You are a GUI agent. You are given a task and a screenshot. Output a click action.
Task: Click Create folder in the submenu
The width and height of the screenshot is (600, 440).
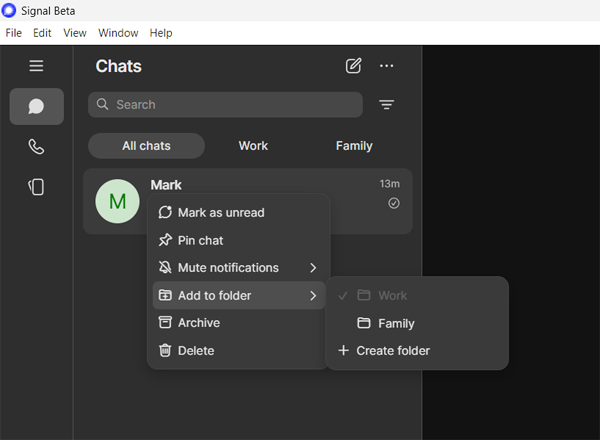pyautogui.click(x=393, y=351)
